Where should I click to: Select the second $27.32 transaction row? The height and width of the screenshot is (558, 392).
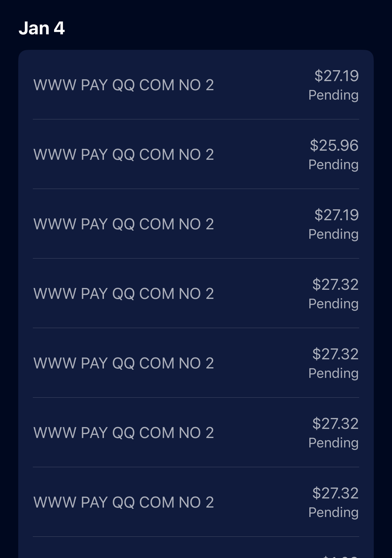[196, 363]
